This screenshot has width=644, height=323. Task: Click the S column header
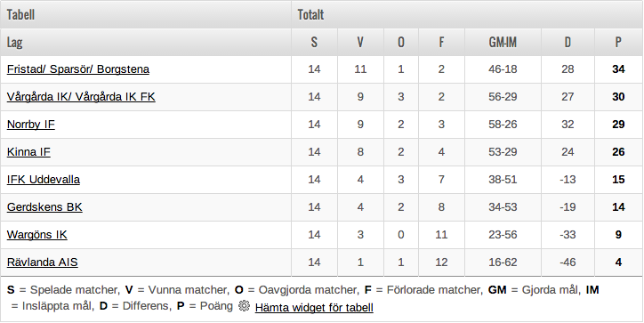pyautogui.click(x=314, y=42)
